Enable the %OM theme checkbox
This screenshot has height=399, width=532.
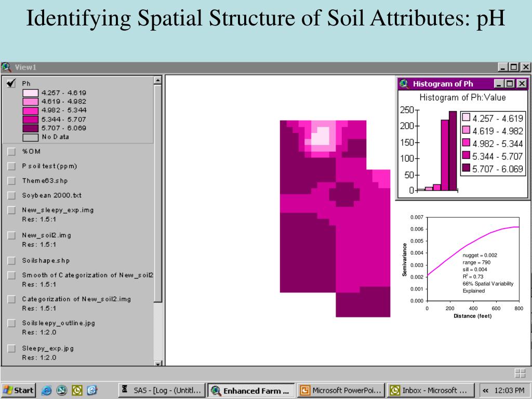[11, 151]
